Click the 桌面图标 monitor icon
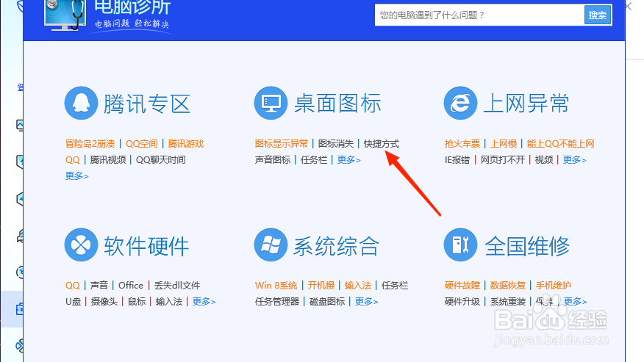Viewport: 644px width, 362px height. tap(271, 103)
